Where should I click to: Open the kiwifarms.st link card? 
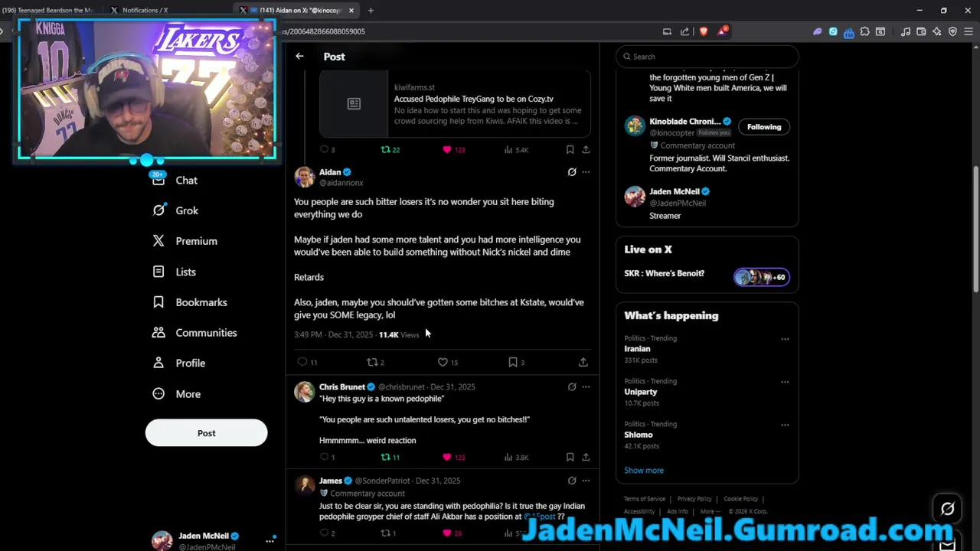(x=455, y=104)
